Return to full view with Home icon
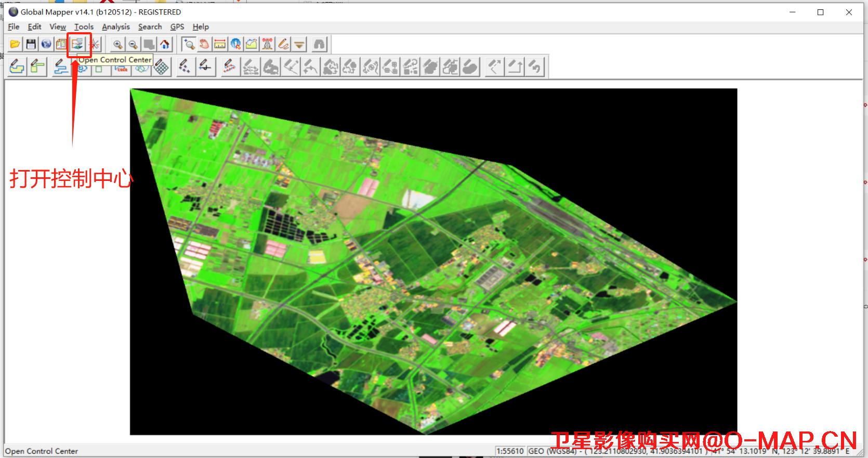 tap(165, 45)
